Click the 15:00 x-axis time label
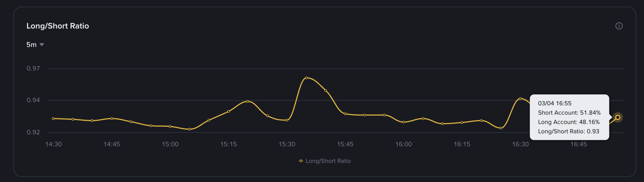 coord(170,144)
